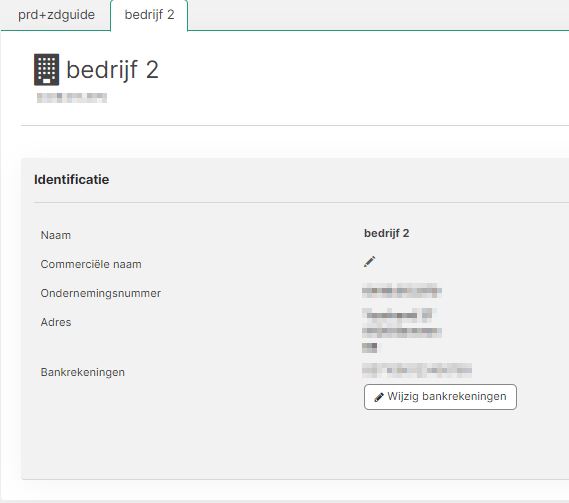
Task: Select the bedrijf 2 tab
Action: [x=149, y=15]
